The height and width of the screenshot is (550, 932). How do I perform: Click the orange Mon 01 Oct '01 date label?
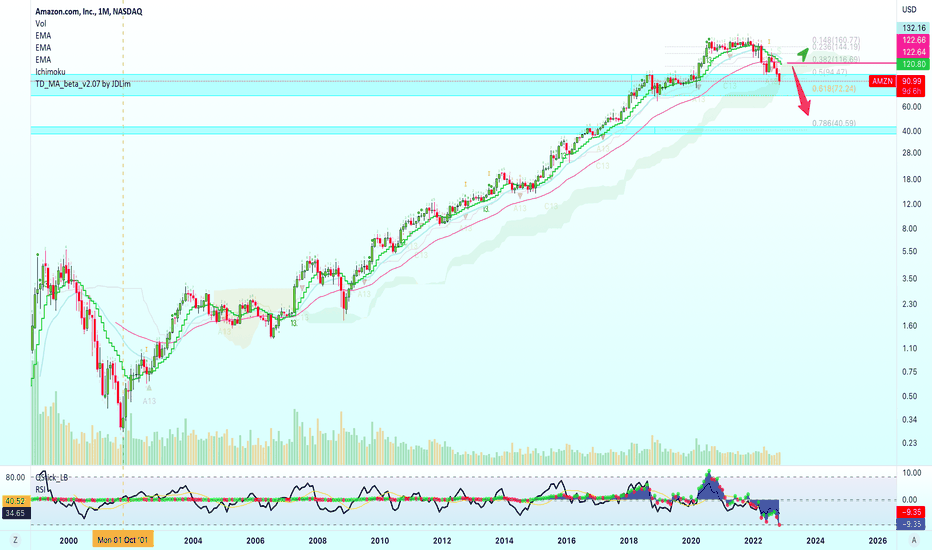coord(123,540)
